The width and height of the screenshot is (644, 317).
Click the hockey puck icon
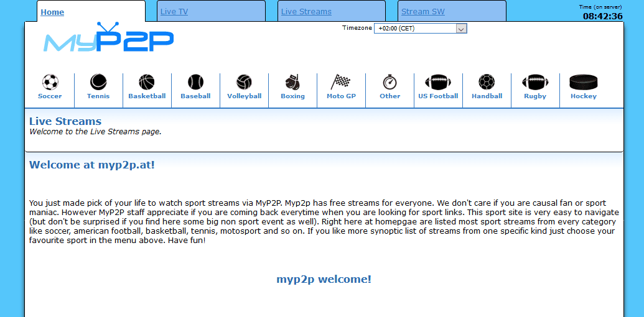click(x=584, y=82)
